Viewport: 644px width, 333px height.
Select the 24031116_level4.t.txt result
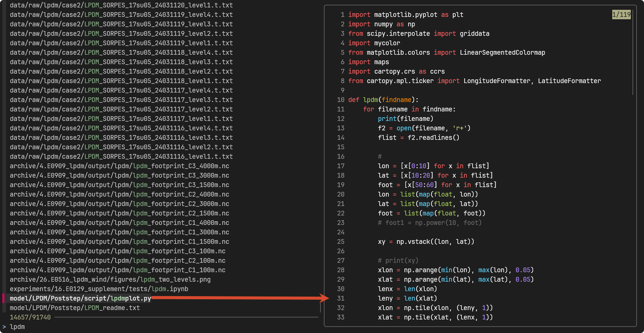121,128
